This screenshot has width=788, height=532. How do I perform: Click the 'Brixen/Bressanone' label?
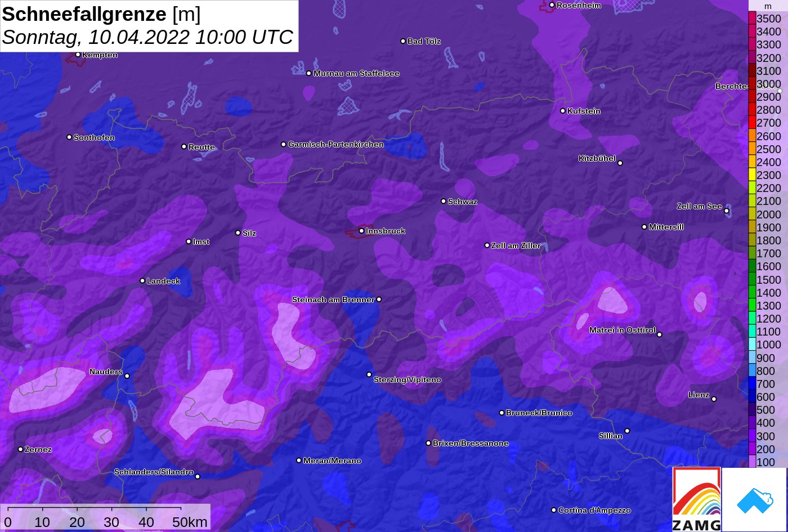[471, 443]
